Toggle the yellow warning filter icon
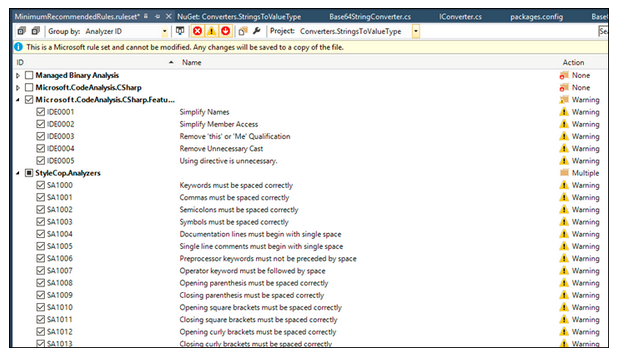Image resolution: width=619 pixels, height=360 pixels. (x=212, y=31)
